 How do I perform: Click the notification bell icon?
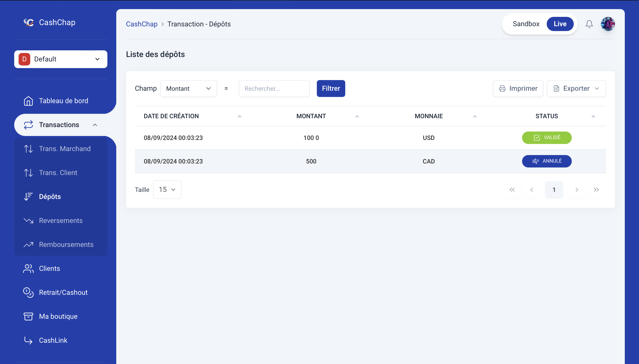click(x=589, y=24)
